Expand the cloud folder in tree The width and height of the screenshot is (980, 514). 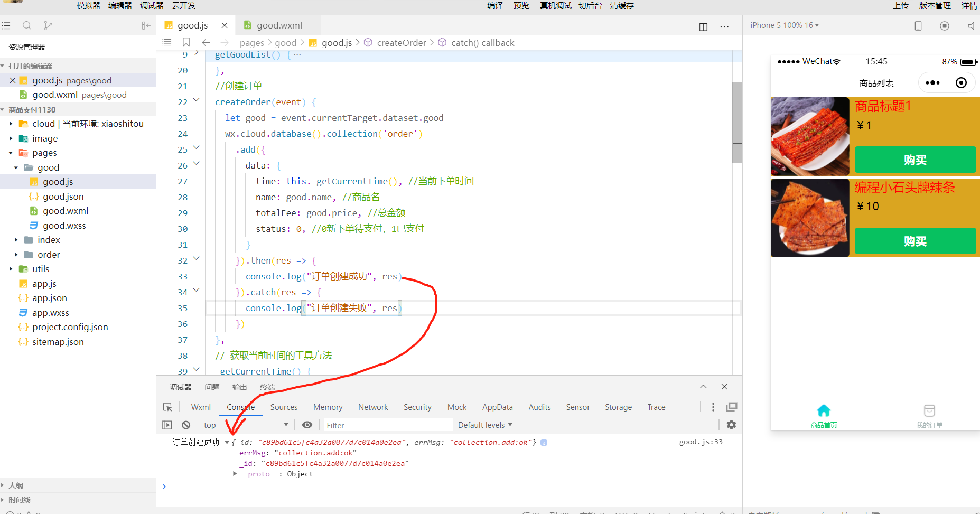coord(11,124)
